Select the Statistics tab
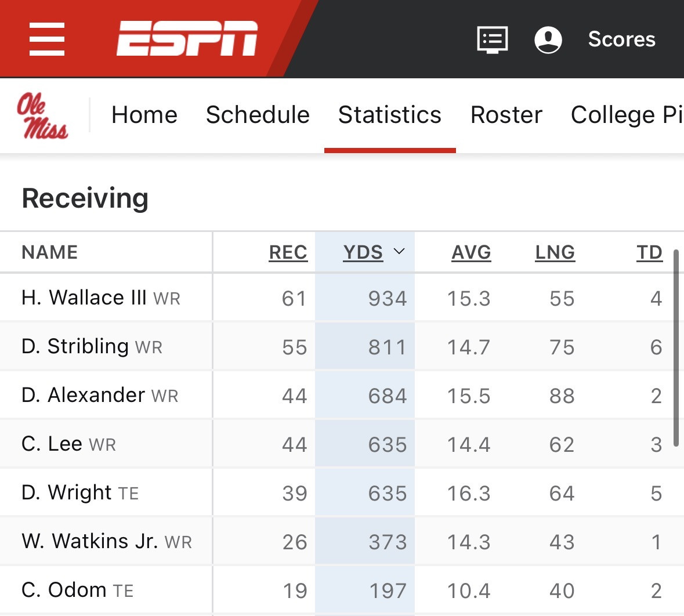 tap(389, 115)
